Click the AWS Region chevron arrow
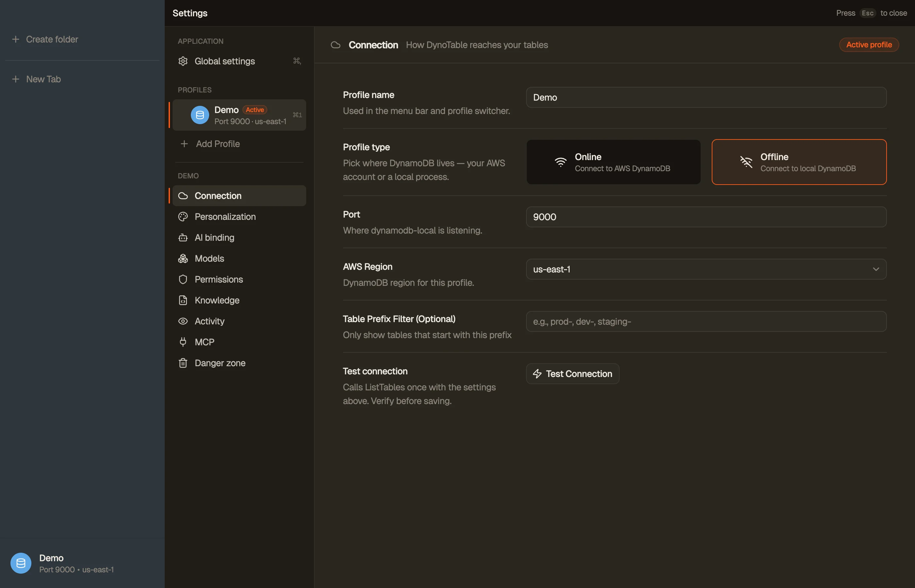Image resolution: width=915 pixels, height=588 pixels. (x=876, y=269)
